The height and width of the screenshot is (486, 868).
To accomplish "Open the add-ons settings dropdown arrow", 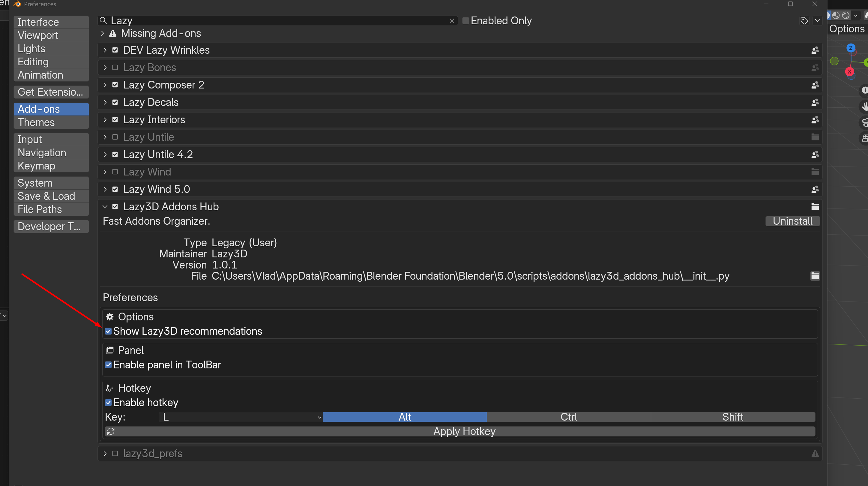I will [817, 21].
